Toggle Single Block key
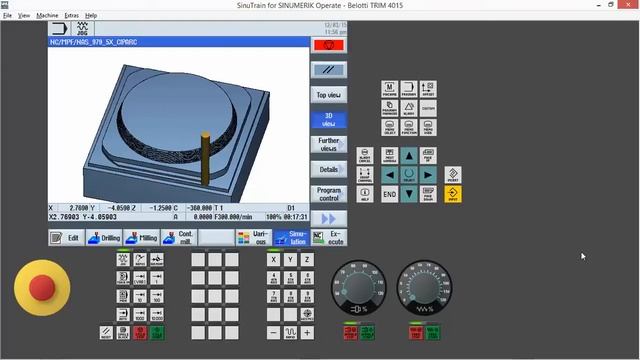 [123, 333]
